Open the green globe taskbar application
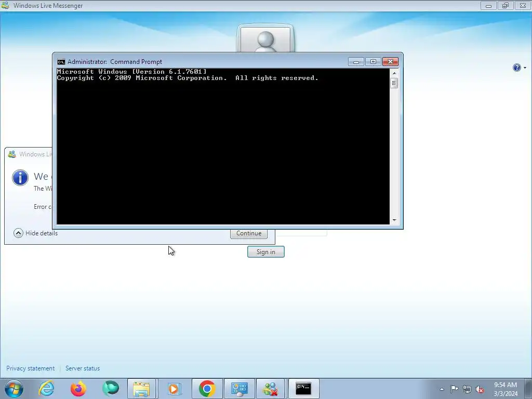Screen dimensions: 532x399 click(111, 389)
